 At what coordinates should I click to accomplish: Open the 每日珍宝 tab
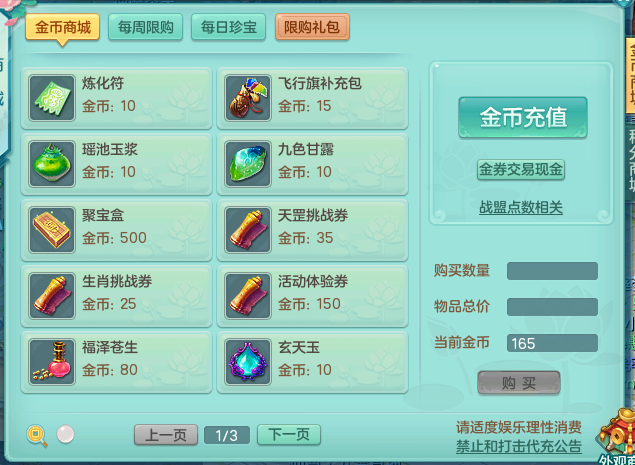click(x=228, y=27)
